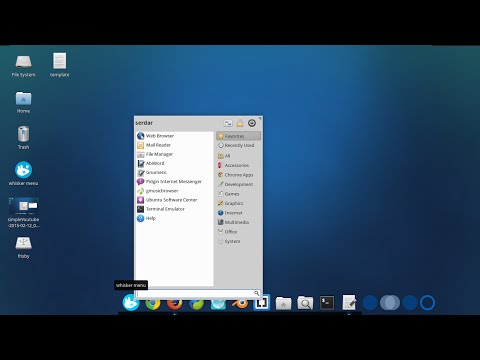Open the green and blue globe dock icon
480x360 pixels.
pos(197,304)
